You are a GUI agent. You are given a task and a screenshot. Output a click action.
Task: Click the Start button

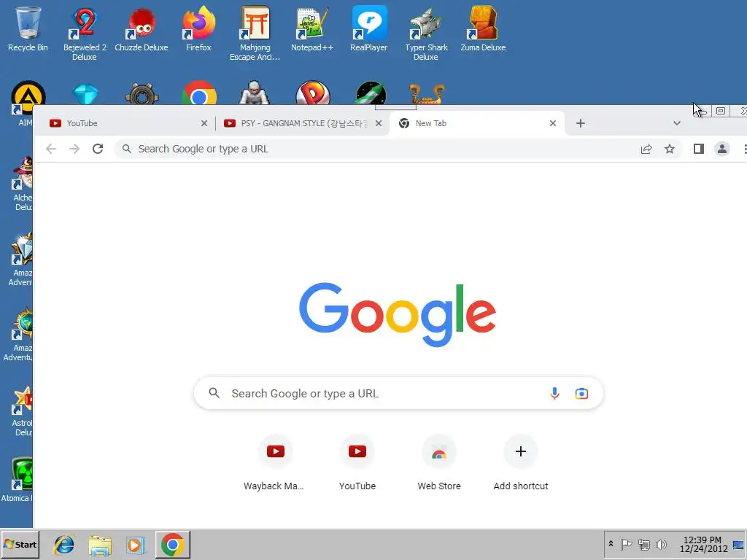click(20, 544)
